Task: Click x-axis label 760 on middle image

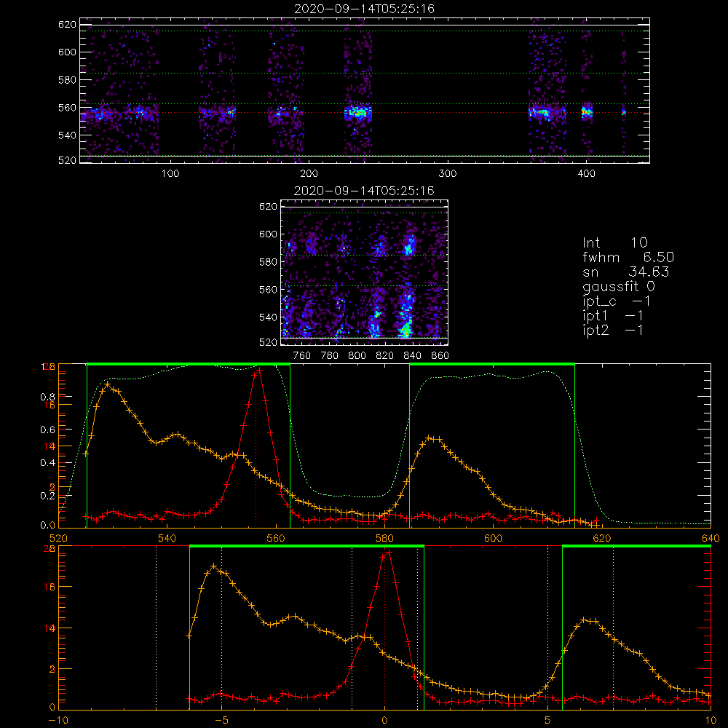Action: tap(302, 356)
